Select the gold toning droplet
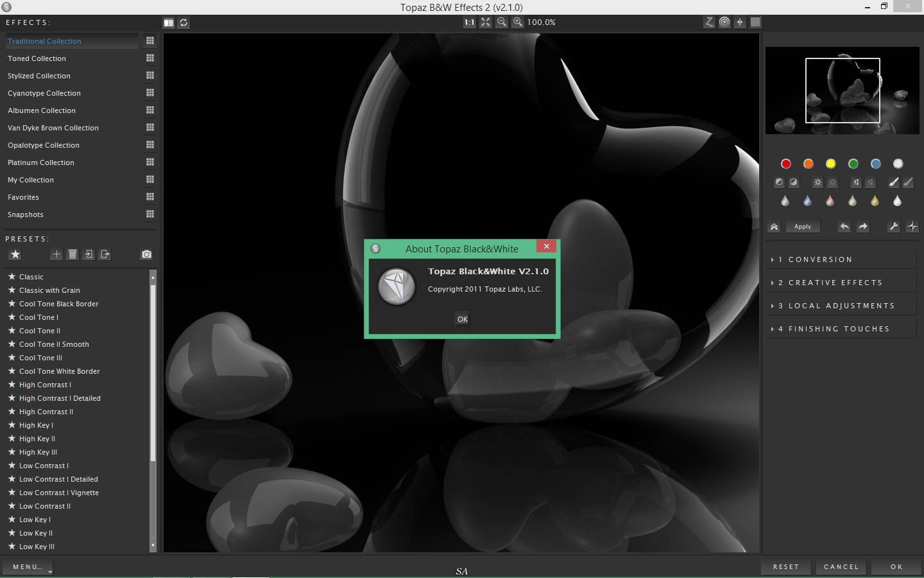Viewport: 924px width, 578px height. coord(875,201)
